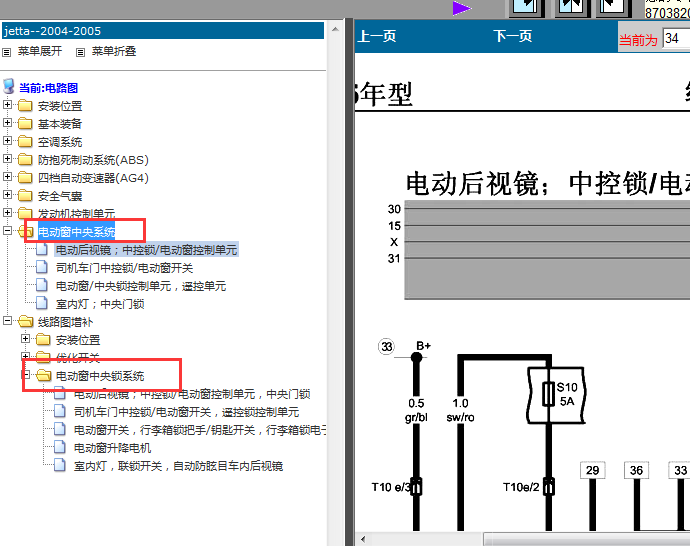690x546 pixels.
Task: Open 室内灯；中央门锁 diagram
Action: click(100, 304)
